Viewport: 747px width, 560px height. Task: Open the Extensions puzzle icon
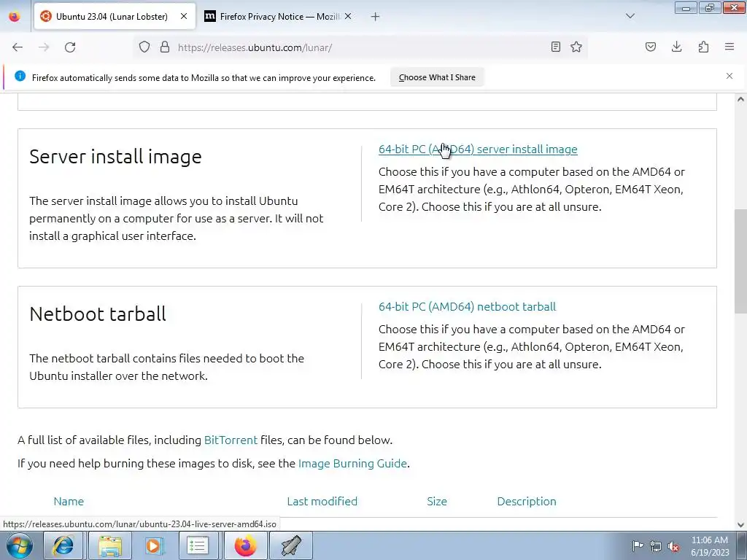point(703,47)
